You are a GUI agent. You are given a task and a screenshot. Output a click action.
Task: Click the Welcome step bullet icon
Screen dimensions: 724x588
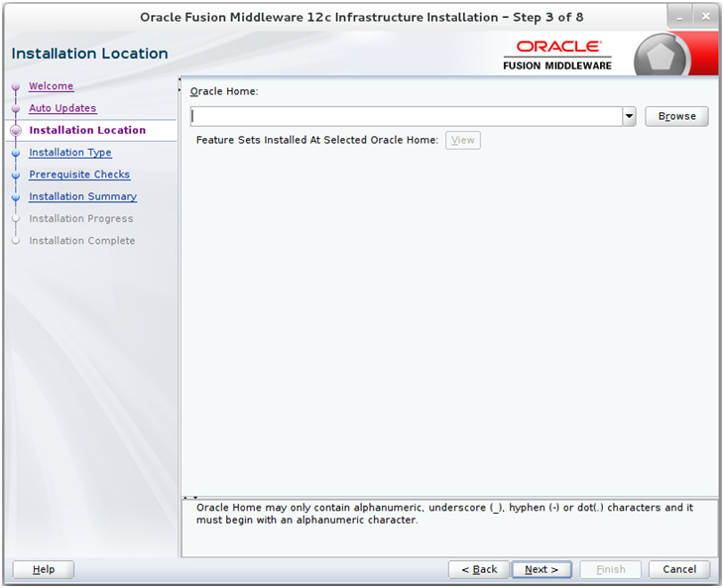click(x=16, y=87)
